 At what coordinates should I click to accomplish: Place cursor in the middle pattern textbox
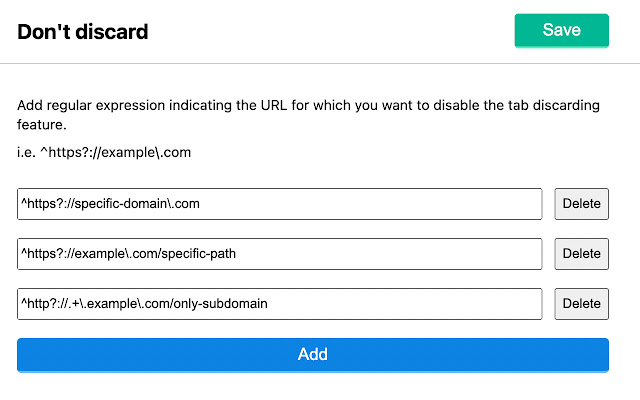point(279,254)
